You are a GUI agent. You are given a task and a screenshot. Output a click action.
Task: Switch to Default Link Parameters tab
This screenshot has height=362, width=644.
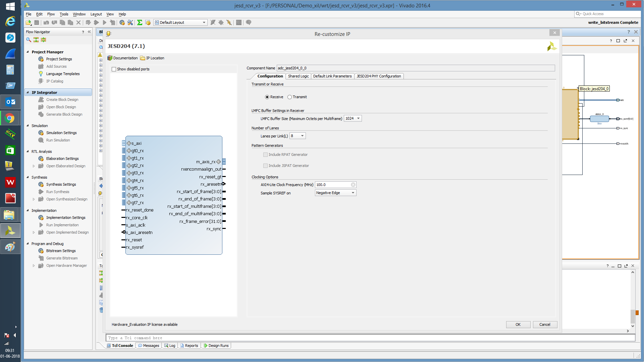click(x=332, y=76)
